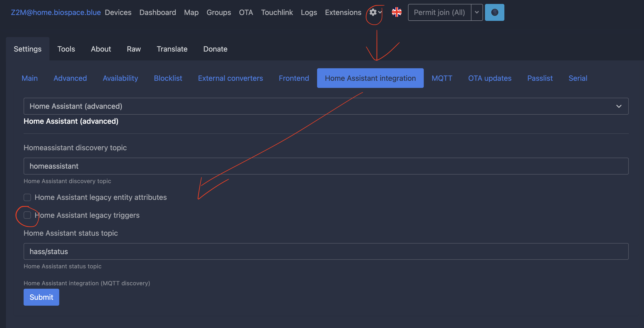The height and width of the screenshot is (328, 644).
Task: Open the Raw configuration tab
Action: tap(134, 49)
